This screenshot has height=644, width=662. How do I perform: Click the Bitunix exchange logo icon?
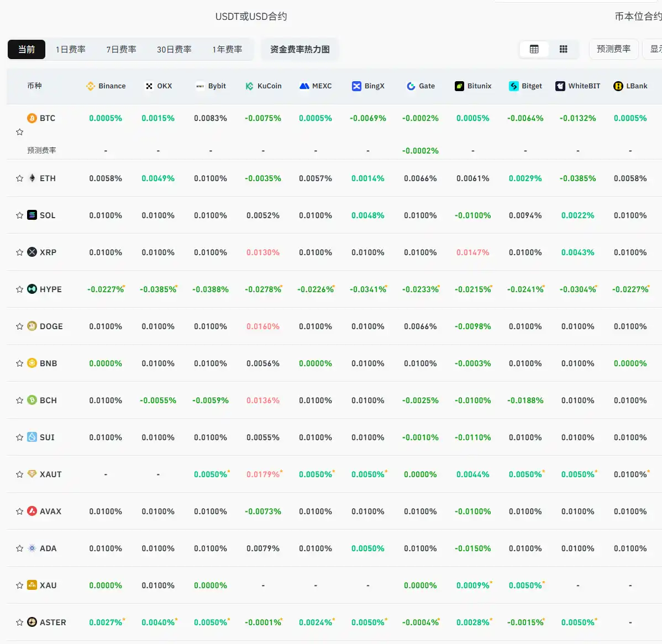coord(459,86)
